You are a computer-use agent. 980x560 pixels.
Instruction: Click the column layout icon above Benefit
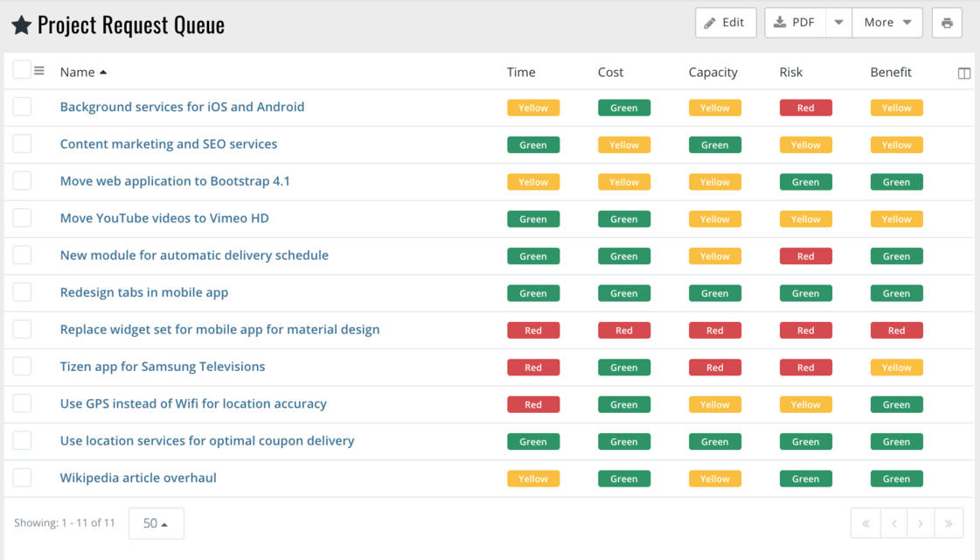[x=963, y=73]
